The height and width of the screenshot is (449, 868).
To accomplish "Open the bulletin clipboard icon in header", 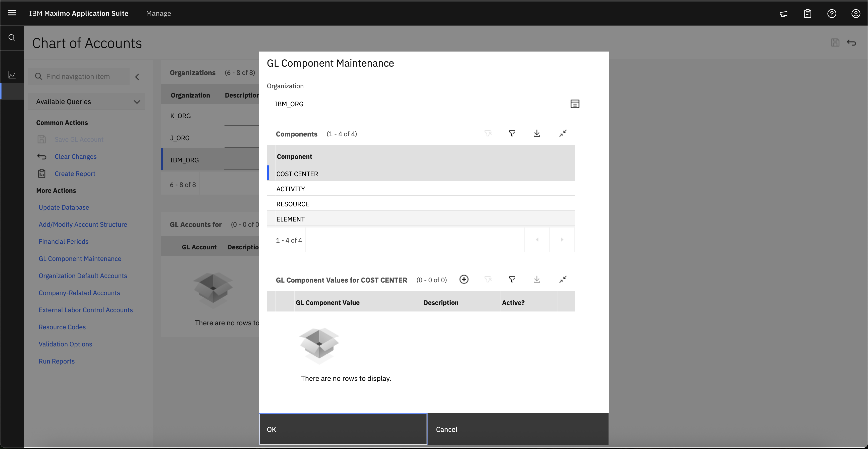I will [x=808, y=14].
